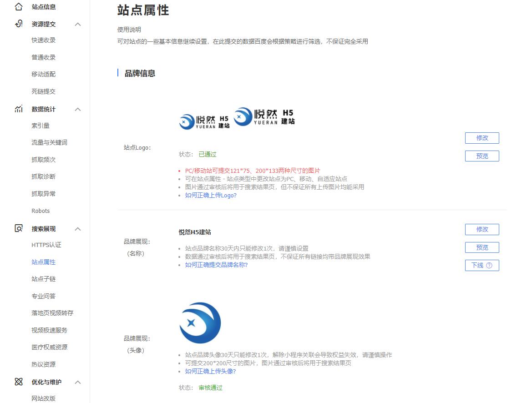Viewport: 532px width, 403px height.
Task: Go to 专业问答 page
Action: pos(43,296)
